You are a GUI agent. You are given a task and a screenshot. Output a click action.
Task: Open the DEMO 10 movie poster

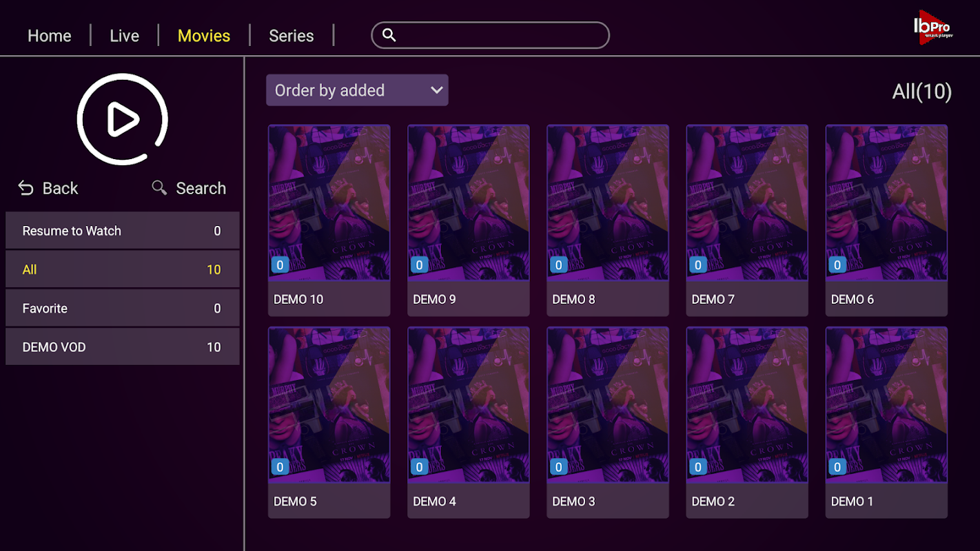pos(329,202)
